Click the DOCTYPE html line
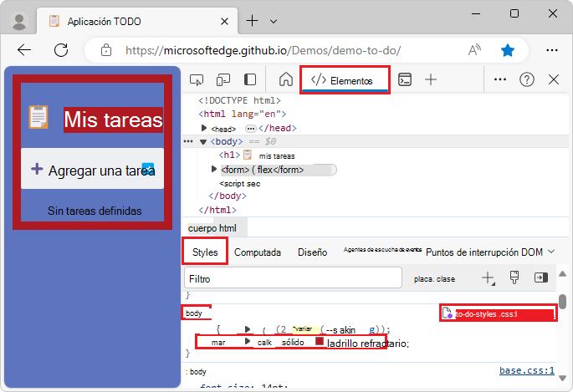The width and height of the screenshot is (573, 392). 239,100
